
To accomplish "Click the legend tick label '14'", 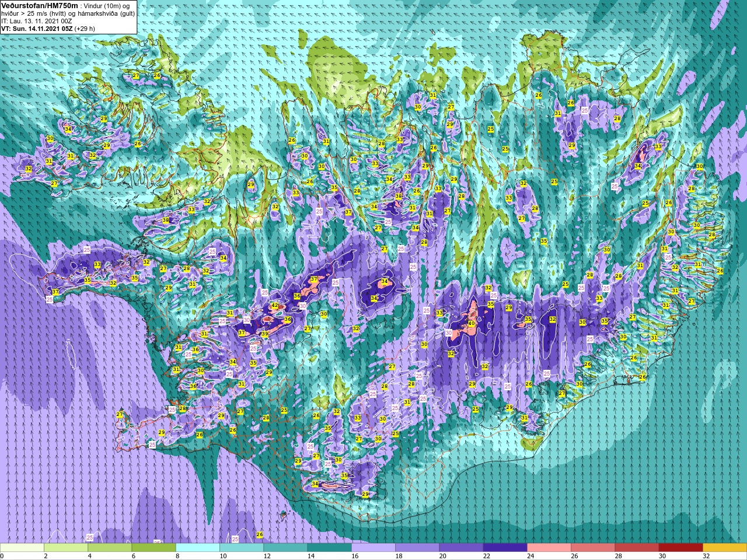I will 310,556.
